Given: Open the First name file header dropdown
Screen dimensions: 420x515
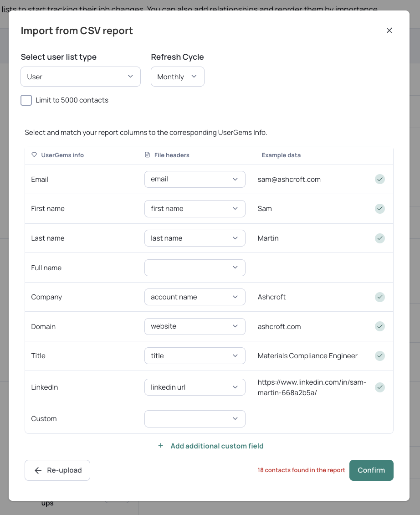Looking at the screenshot, I should (195, 209).
